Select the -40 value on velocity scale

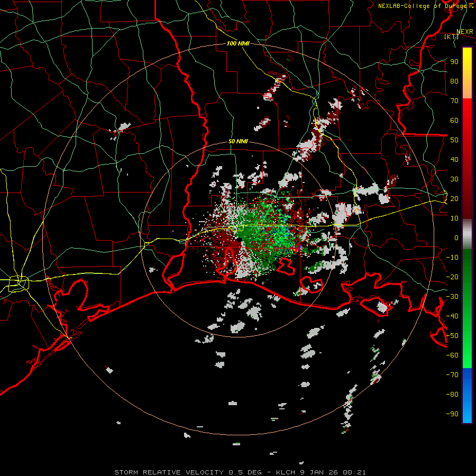pos(452,316)
